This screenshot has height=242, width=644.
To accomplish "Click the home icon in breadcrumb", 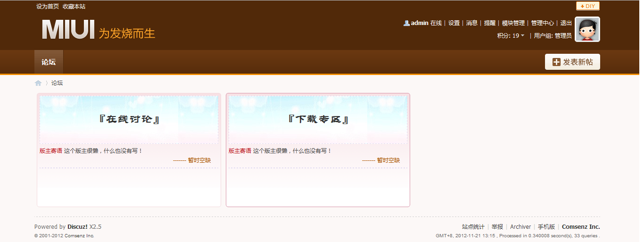I will coord(38,83).
